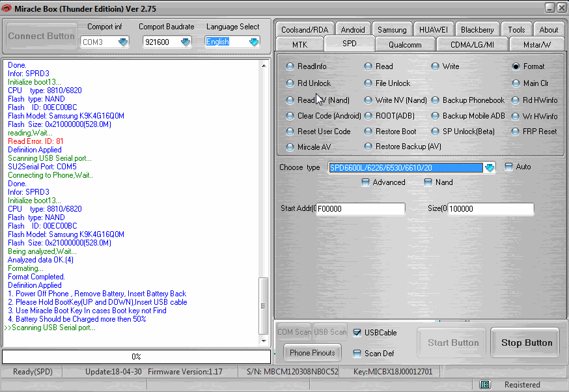Click the Stop Button
This screenshot has height=392, width=569.
(526, 343)
